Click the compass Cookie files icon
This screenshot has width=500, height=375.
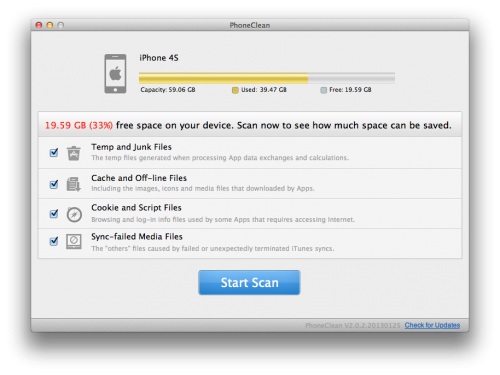click(x=74, y=214)
